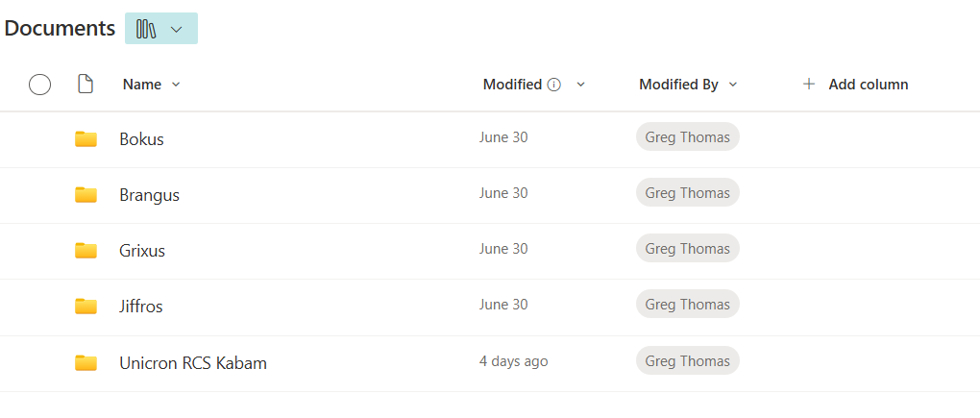Open the library view switcher icon
Screen dimensions: 980x418
click(146, 30)
